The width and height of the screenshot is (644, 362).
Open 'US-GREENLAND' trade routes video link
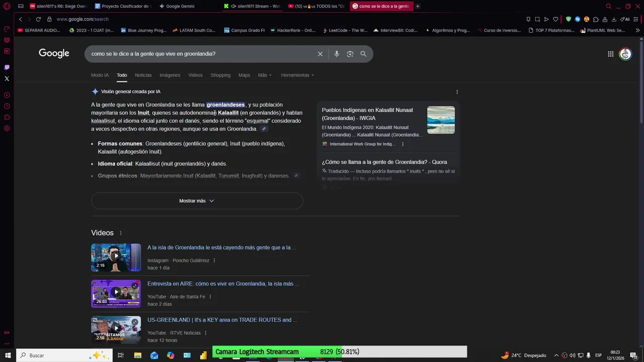tap(222, 320)
